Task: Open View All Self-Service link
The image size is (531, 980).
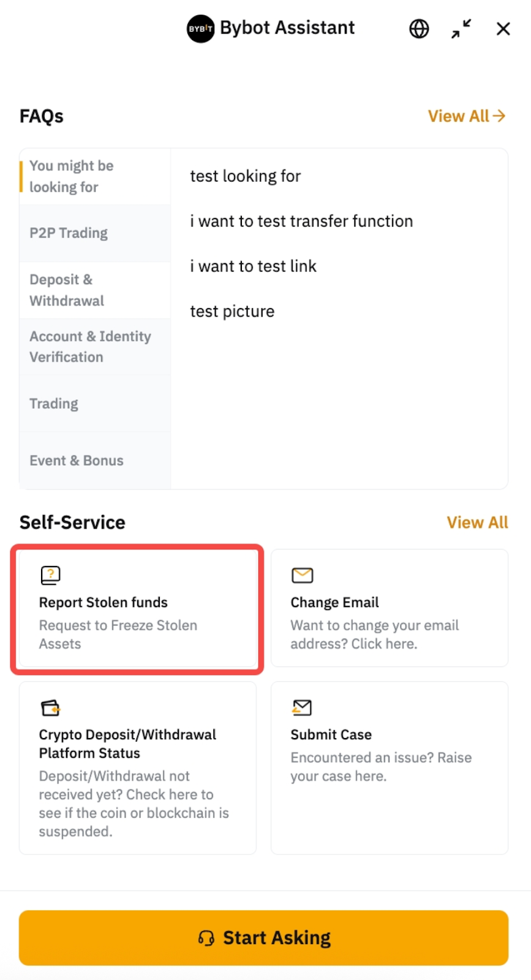Action: [477, 522]
